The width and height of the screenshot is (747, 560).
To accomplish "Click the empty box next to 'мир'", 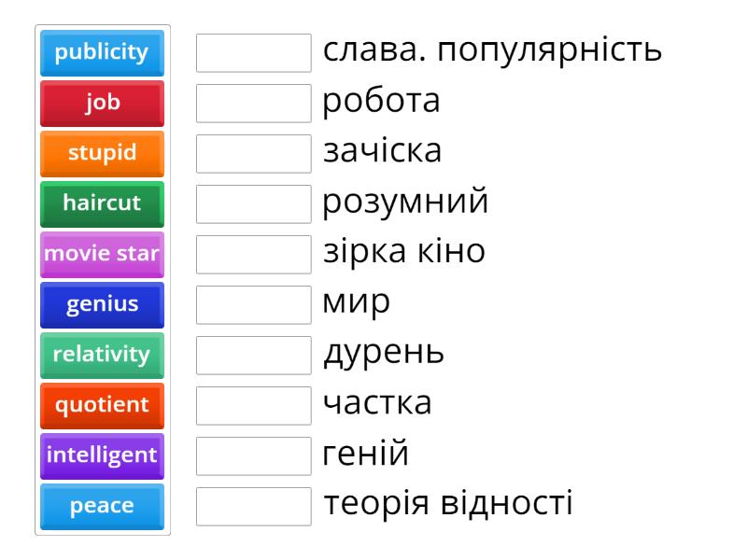I will 254,305.
